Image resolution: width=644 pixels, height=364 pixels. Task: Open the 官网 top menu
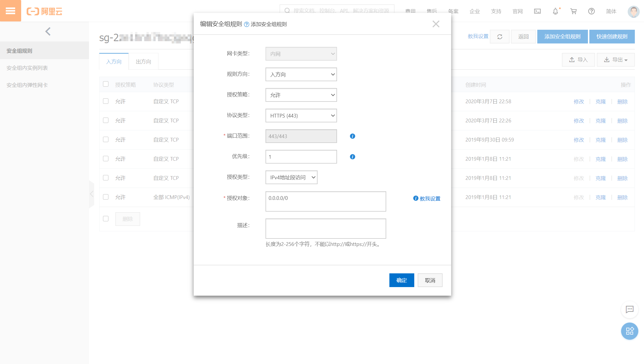tap(518, 11)
